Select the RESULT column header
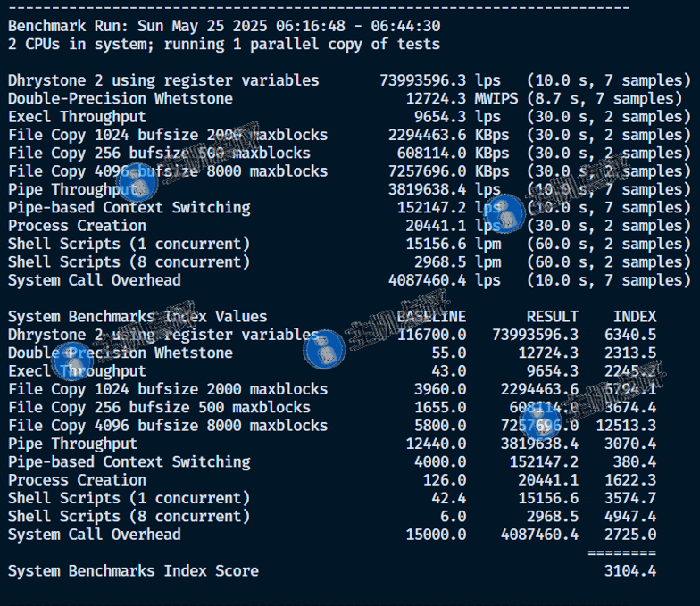 [552, 317]
